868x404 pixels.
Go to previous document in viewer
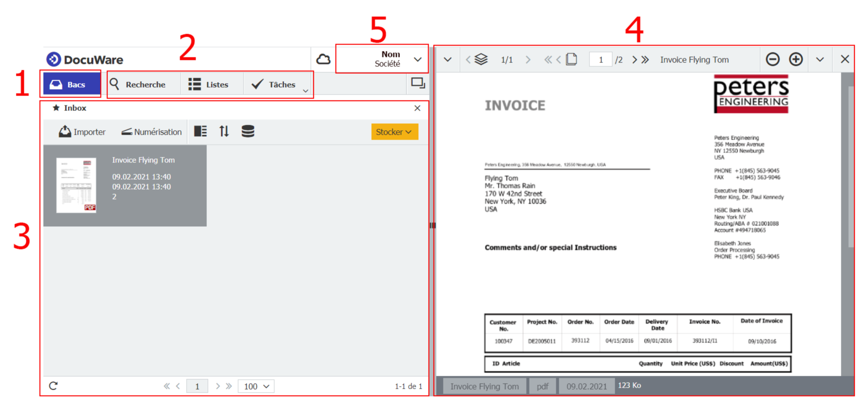pos(468,59)
